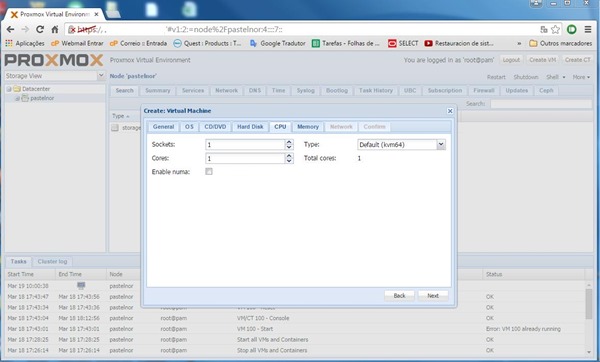600x362 pixels.
Task: Click the browser back arrow
Action: [10, 29]
